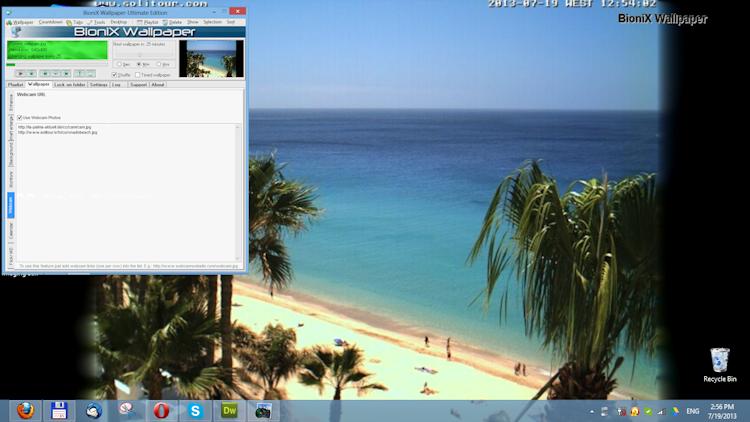Go to the previous wallpaper

(x=45, y=74)
